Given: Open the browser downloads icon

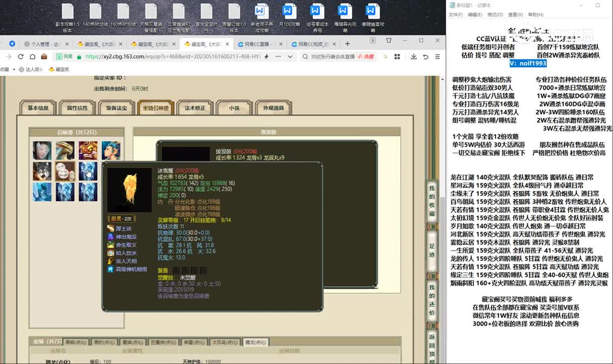Looking at the screenshot, I should click(x=414, y=57).
